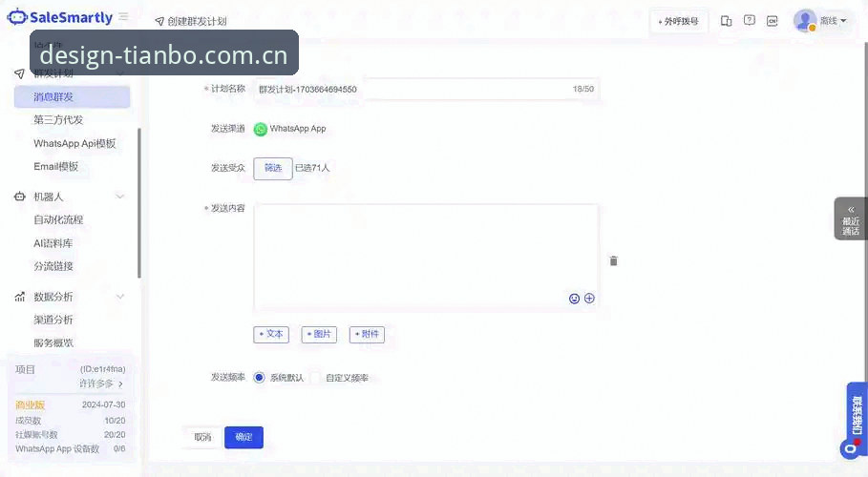Click the SaleSmartly logo
Image resolution: width=868 pixels, height=477 pixels.
click(x=60, y=17)
